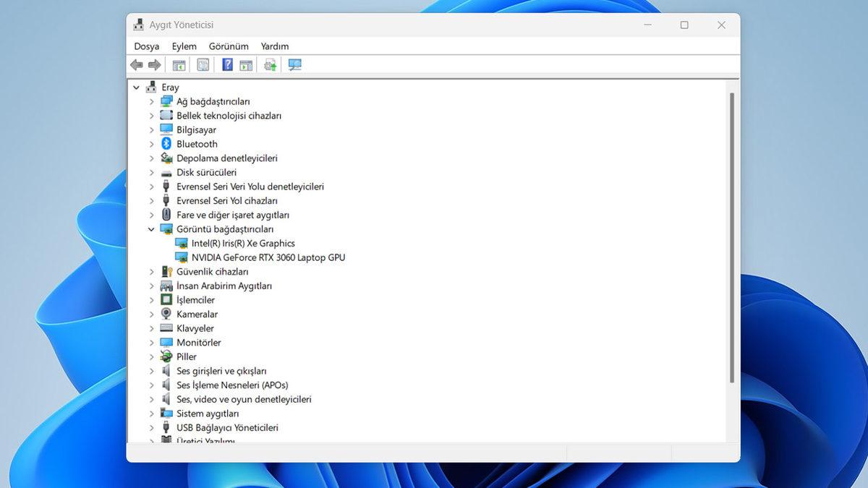The height and width of the screenshot is (488, 868).
Task: Toggle the show/hide console tree icon
Action: (179, 65)
